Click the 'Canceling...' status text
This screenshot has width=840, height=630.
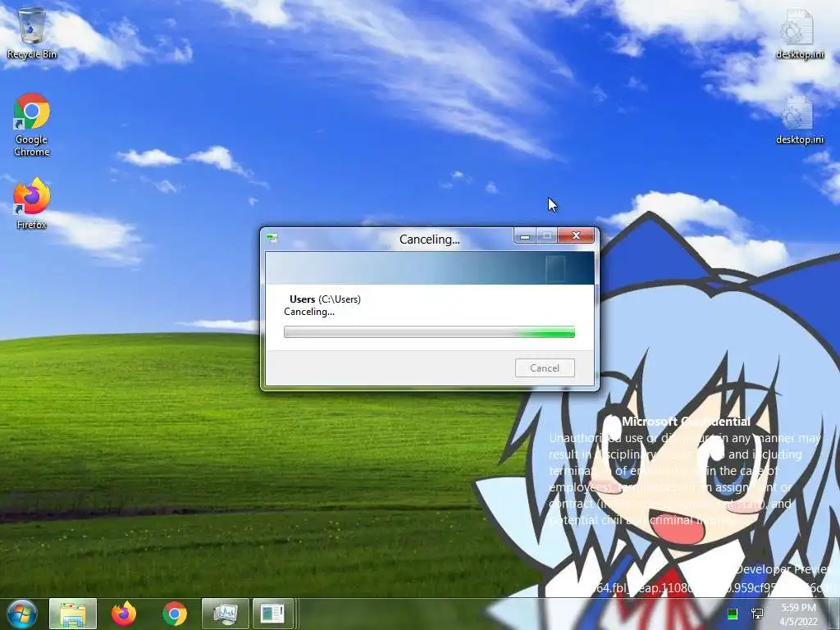[309, 312]
